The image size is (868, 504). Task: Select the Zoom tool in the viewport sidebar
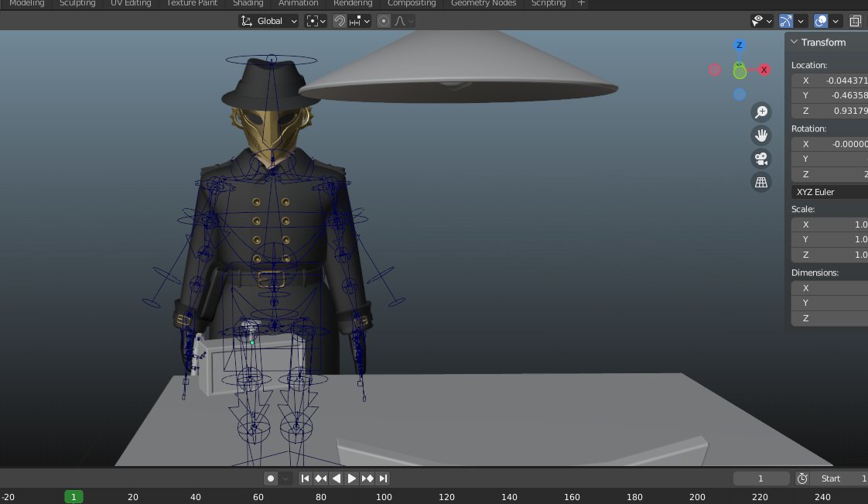click(x=762, y=111)
